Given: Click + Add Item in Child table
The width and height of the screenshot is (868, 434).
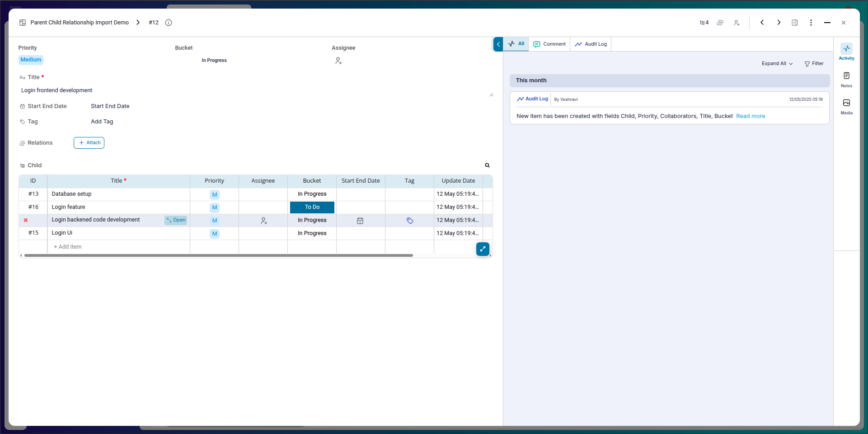Looking at the screenshot, I should point(68,247).
